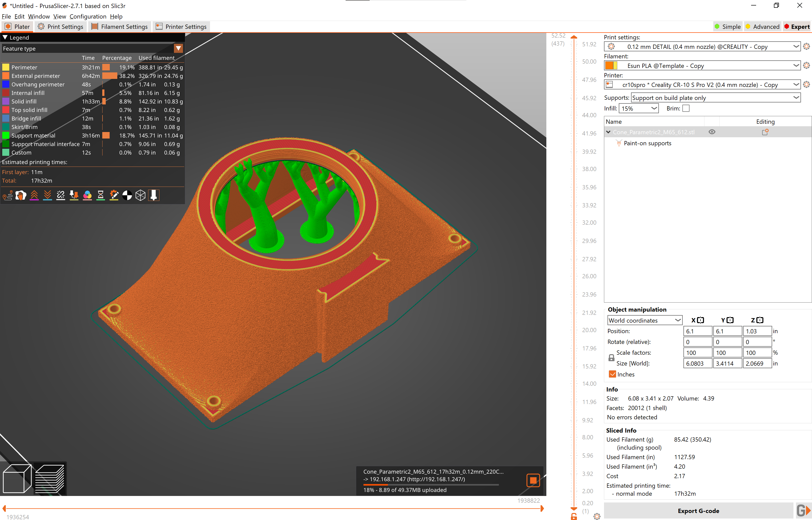Toggle scale factors proportional lock icon
The image size is (812, 520).
coord(611,358)
